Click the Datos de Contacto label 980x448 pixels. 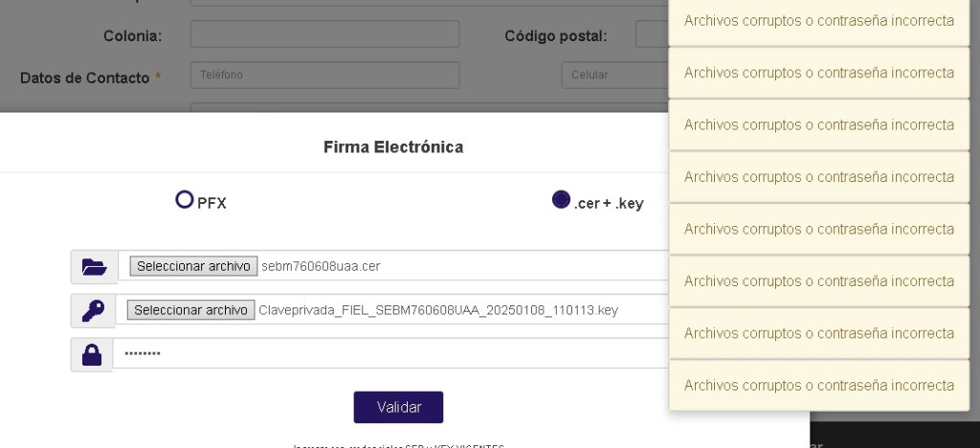[85, 78]
